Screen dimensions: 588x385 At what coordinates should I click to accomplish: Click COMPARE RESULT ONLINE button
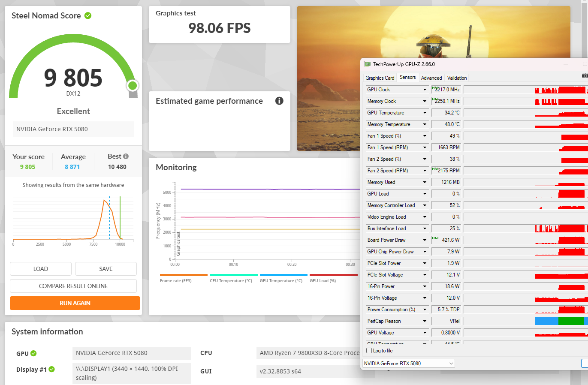pyautogui.click(x=73, y=286)
